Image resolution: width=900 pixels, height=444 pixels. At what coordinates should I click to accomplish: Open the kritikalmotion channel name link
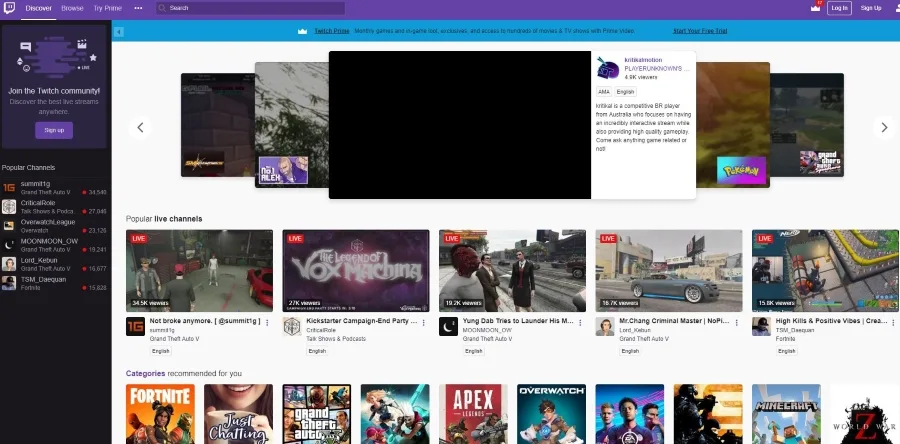click(x=643, y=60)
